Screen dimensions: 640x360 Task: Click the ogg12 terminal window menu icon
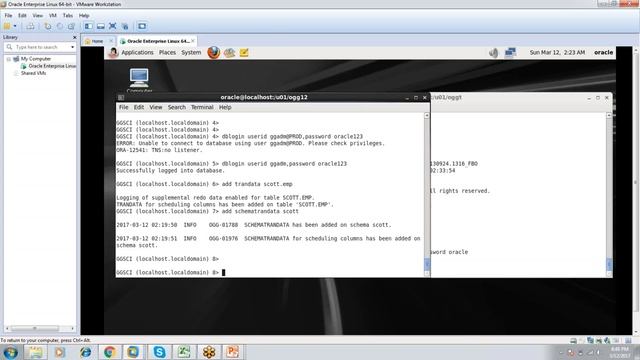click(121, 98)
